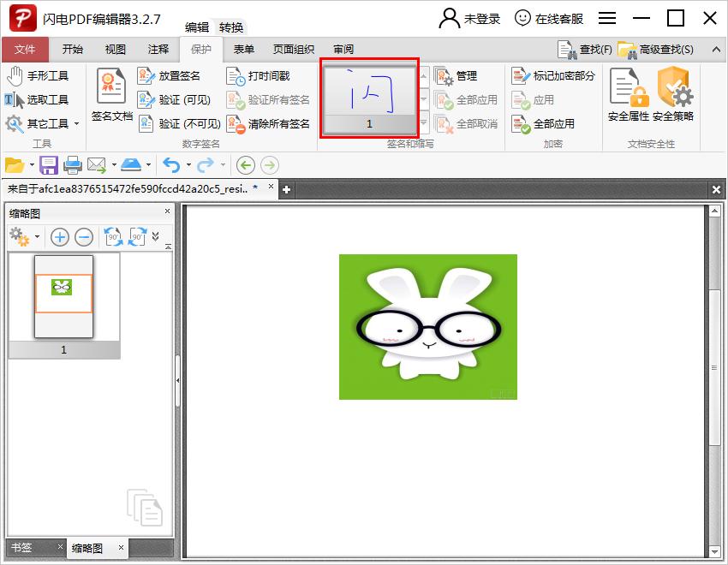The width and height of the screenshot is (728, 565).
Task: Open 安全属性 security properties
Action: tap(628, 94)
